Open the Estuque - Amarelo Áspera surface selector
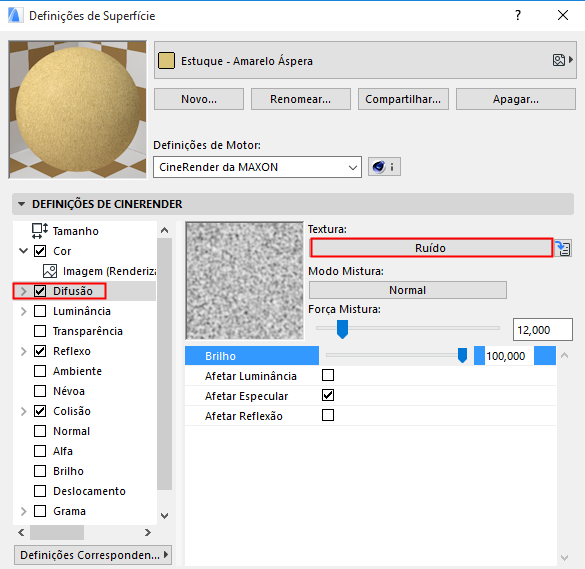Screen dimensions: 585x569 pos(365,60)
